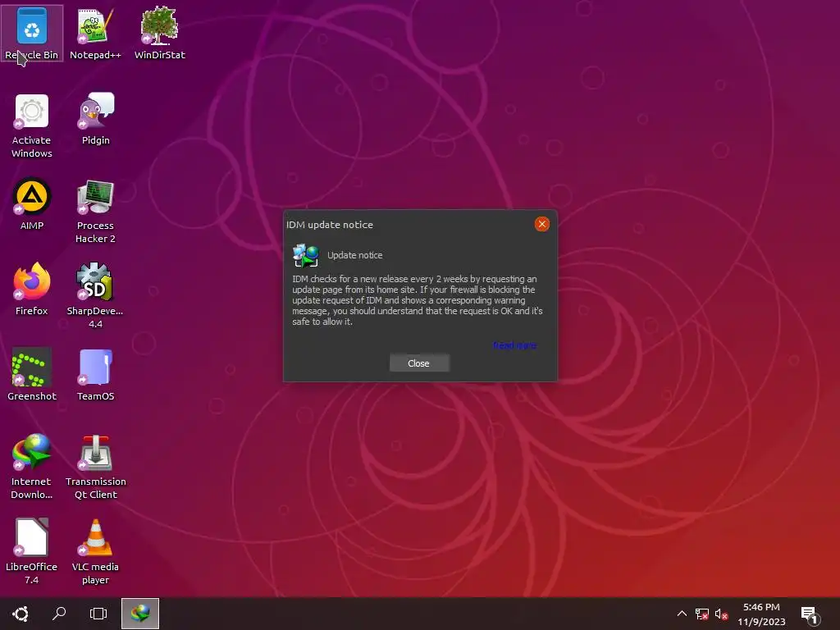Click the 'Update notice' heading text
The height and width of the screenshot is (630, 840).
(x=355, y=255)
